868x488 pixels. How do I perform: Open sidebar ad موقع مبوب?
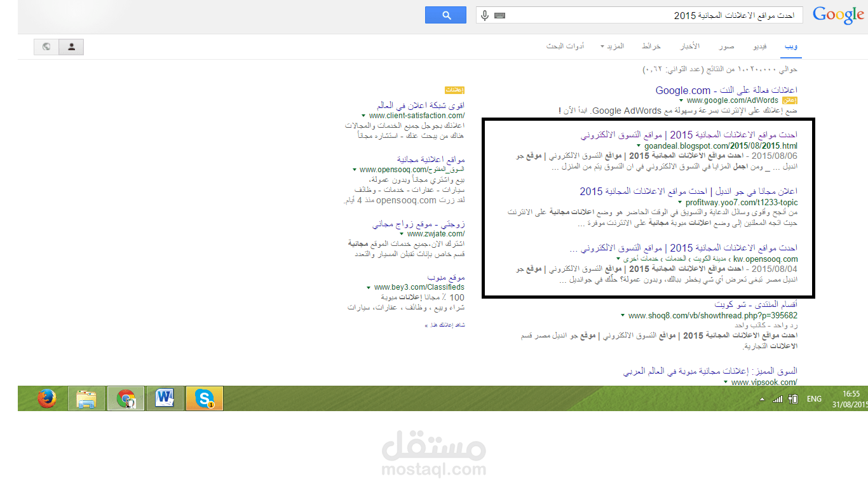pyautogui.click(x=446, y=278)
